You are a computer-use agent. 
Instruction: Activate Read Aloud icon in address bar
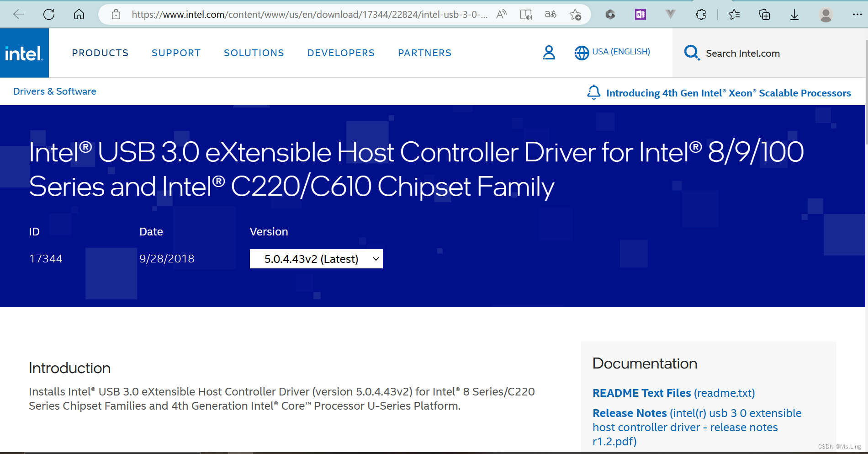[x=502, y=14]
